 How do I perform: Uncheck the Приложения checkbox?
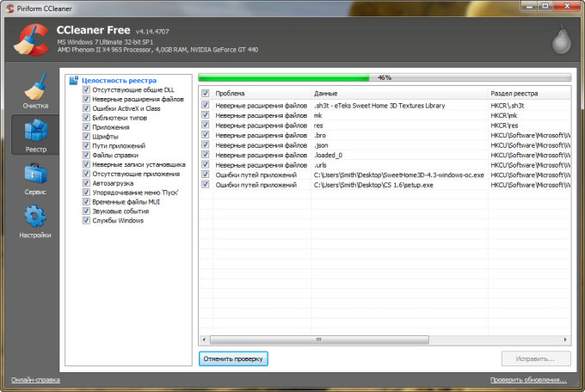(86, 127)
